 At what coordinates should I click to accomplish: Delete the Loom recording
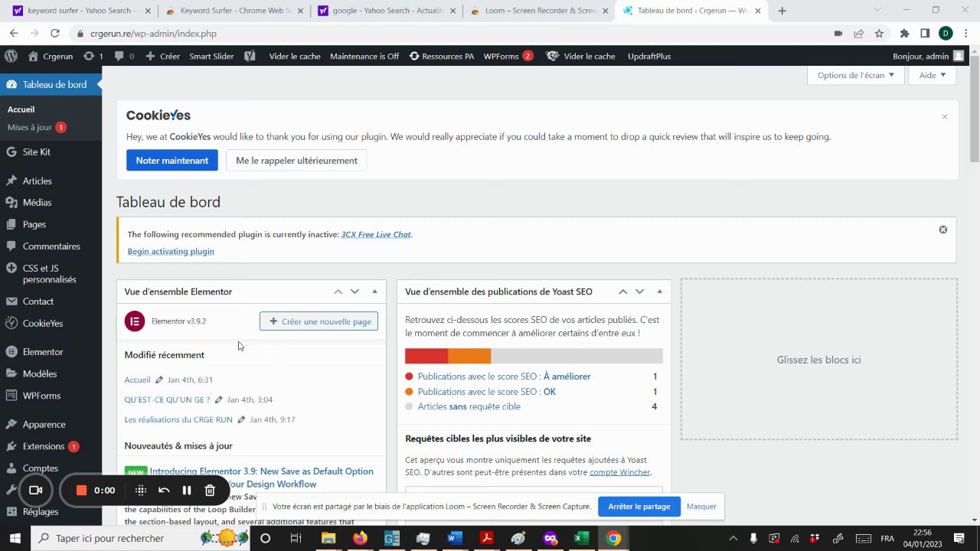pos(210,491)
